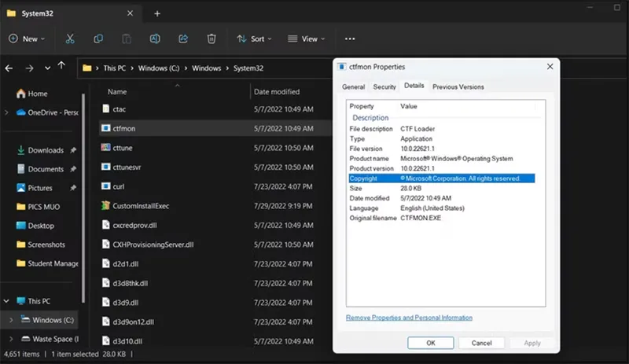
Task: Expand the Windows (C:) tree node
Action: 9,320
